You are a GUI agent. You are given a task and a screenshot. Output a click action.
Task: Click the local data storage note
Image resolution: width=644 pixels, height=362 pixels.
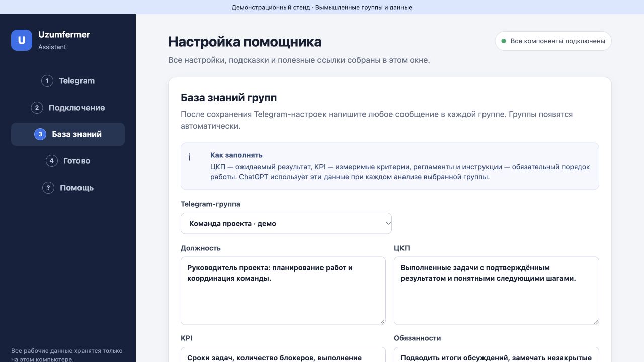pos(67,355)
